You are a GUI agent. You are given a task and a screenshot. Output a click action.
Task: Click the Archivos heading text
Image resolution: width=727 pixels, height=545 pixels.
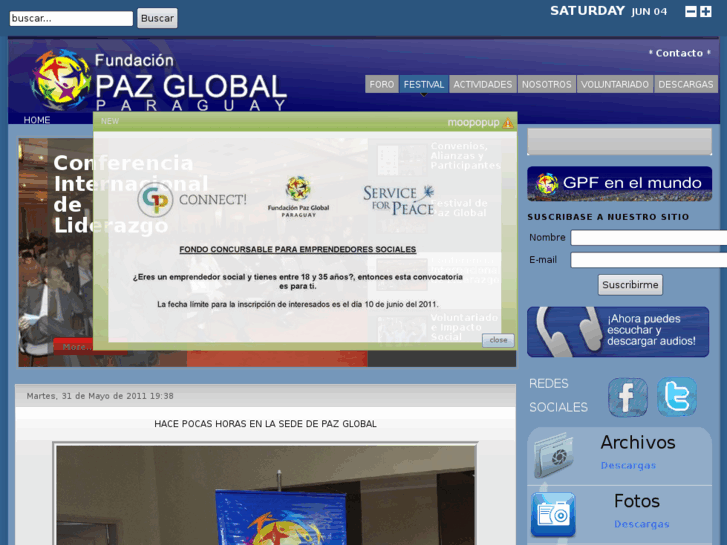[x=638, y=442]
